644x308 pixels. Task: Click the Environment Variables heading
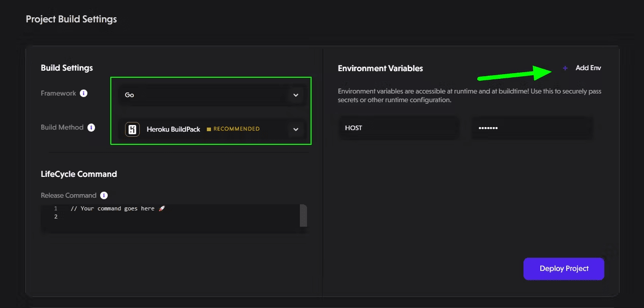(x=380, y=68)
